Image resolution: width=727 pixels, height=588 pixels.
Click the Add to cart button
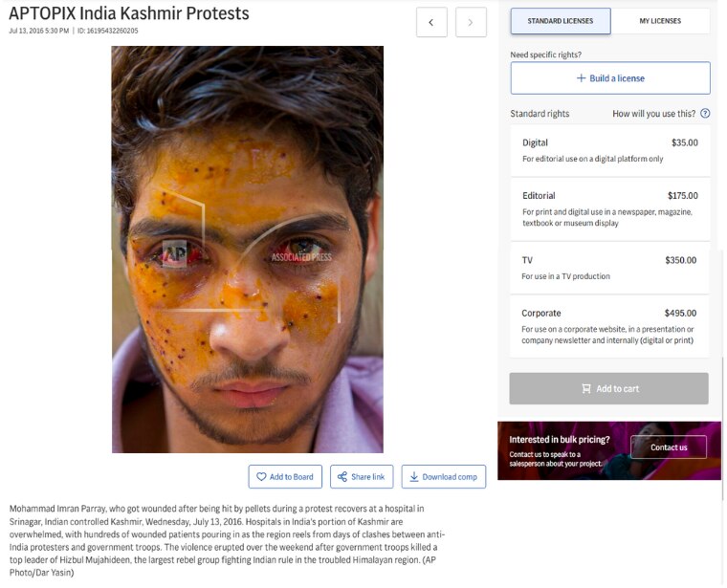click(x=609, y=389)
